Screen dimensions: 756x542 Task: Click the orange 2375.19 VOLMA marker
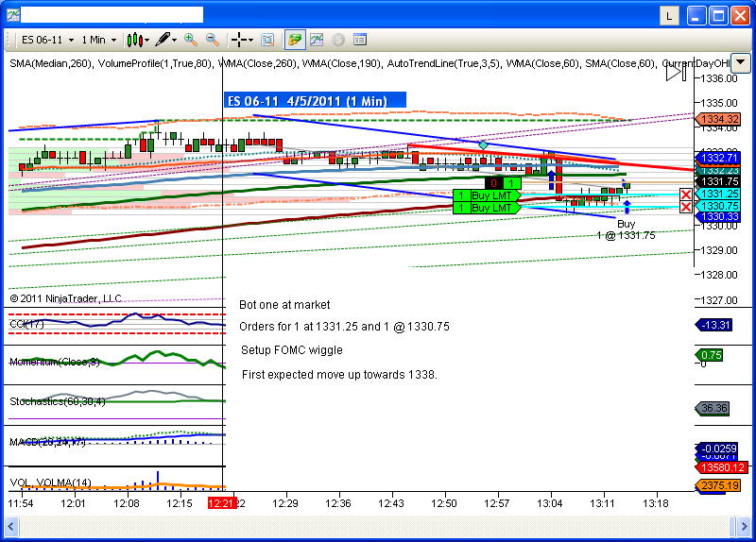(x=718, y=485)
